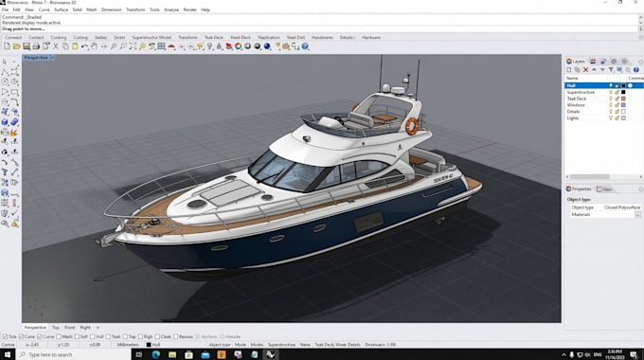The height and width of the screenshot is (360, 644).
Task: Click the four-viewport grid layout icon
Action: click(161, 46)
